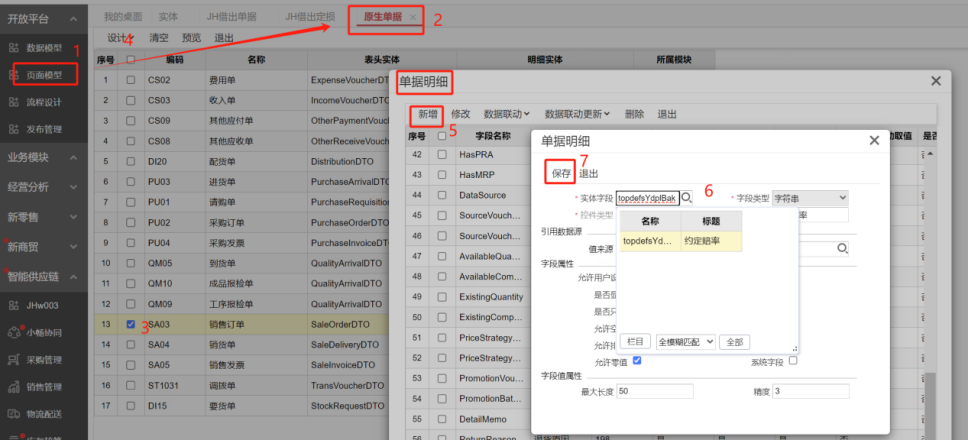Click the 名称 column header in the main table
Image resolution: width=968 pixels, height=441 pixels.
[x=256, y=60]
